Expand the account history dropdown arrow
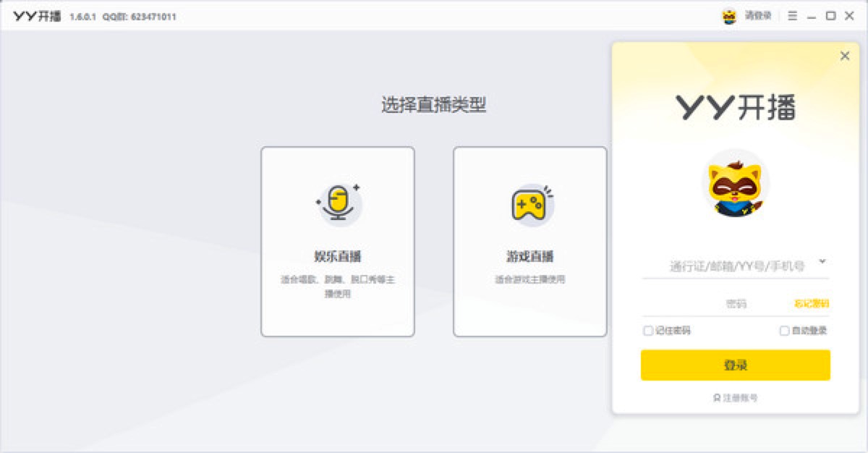The image size is (868, 453). coord(822,261)
